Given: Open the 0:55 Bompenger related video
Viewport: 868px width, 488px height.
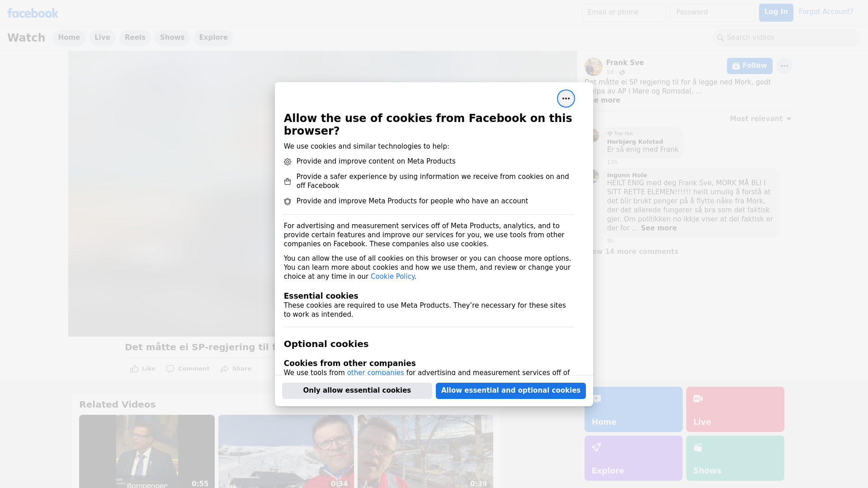Looking at the screenshot, I should click(x=147, y=451).
